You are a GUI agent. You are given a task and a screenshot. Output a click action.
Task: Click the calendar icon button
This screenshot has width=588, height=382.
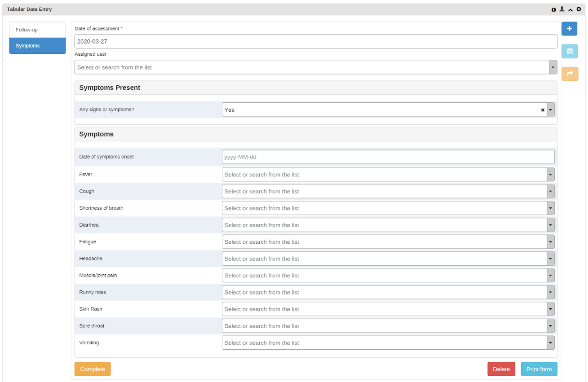570,51
